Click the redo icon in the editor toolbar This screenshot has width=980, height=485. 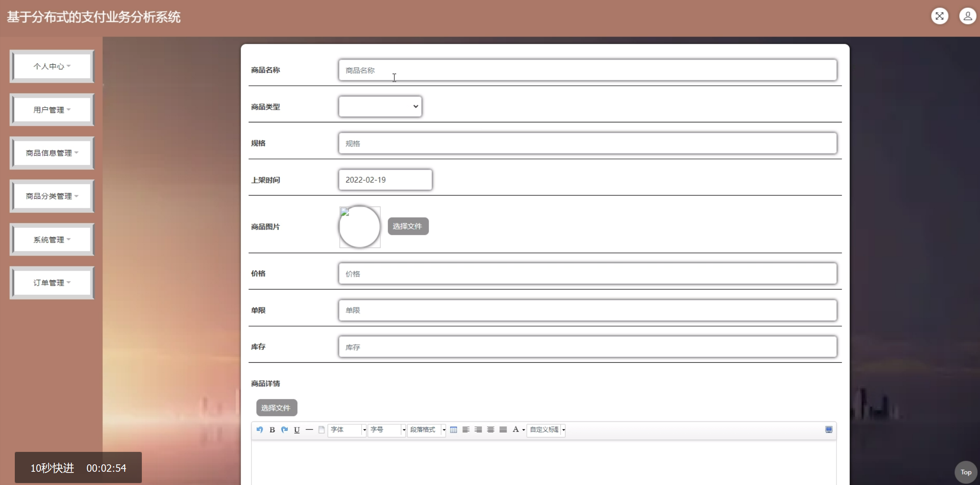284,429
